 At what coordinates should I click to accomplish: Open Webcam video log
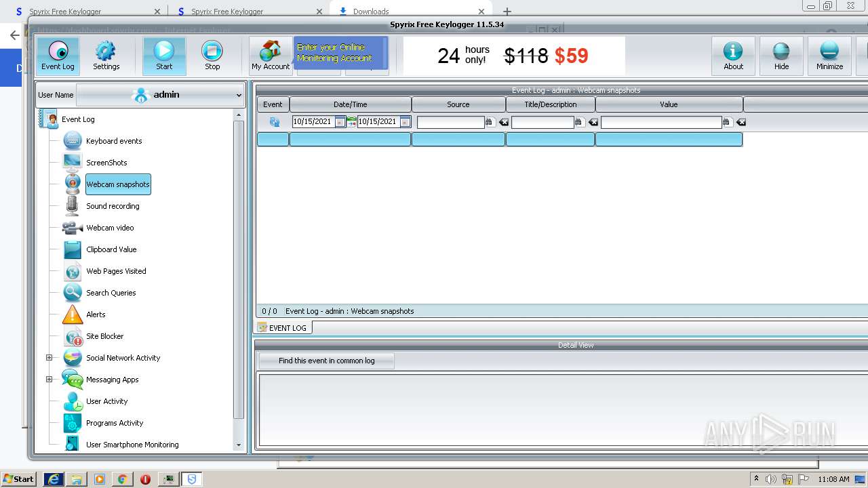click(110, 228)
